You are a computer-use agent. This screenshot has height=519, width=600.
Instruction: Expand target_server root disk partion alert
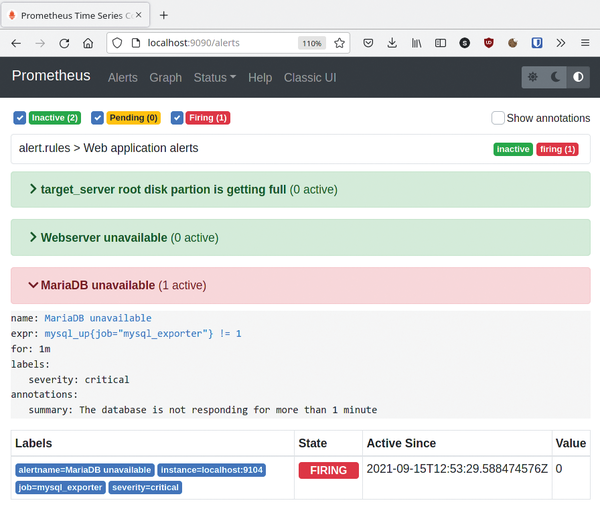(x=300, y=190)
